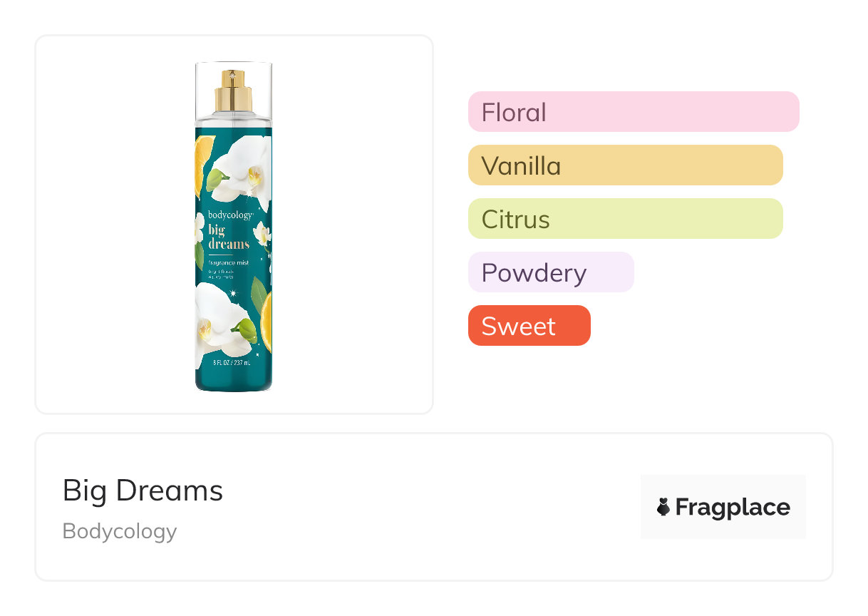Click 'bodycology' text on the bottle label

click(x=229, y=215)
